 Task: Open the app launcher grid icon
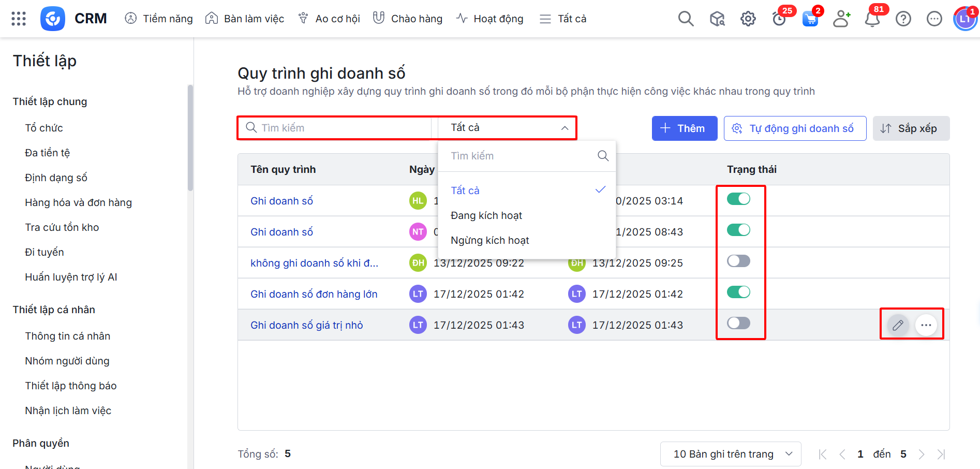[x=19, y=19]
